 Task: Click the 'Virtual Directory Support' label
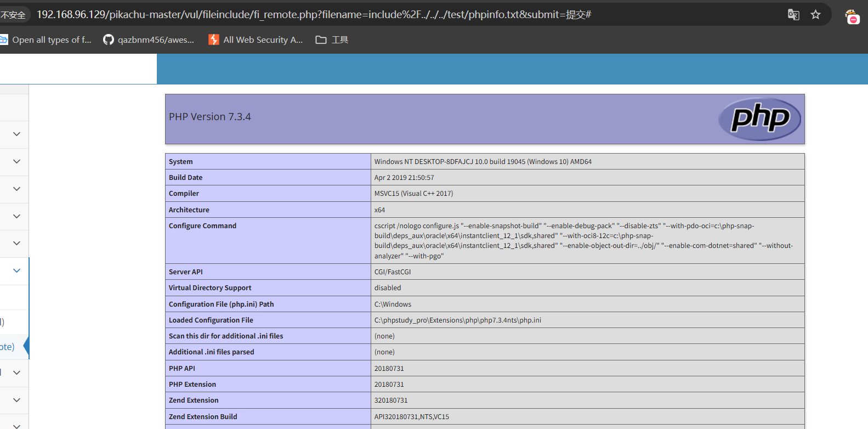210,288
